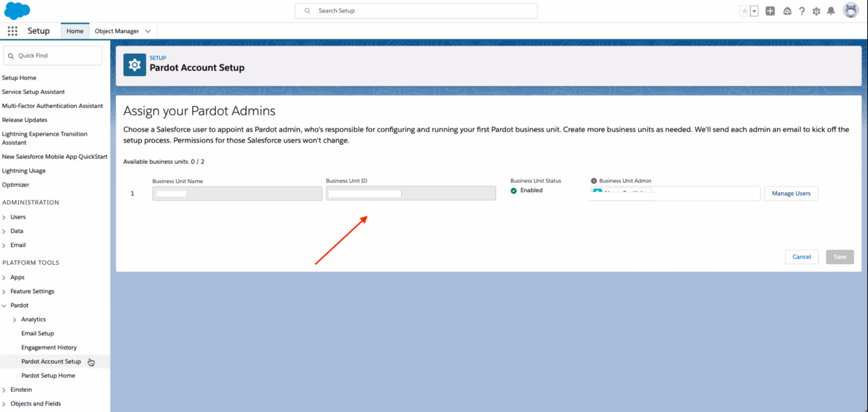Image resolution: width=868 pixels, height=412 pixels.
Task: Click the 'Available business units: 0 / 2' text
Action: click(x=164, y=162)
